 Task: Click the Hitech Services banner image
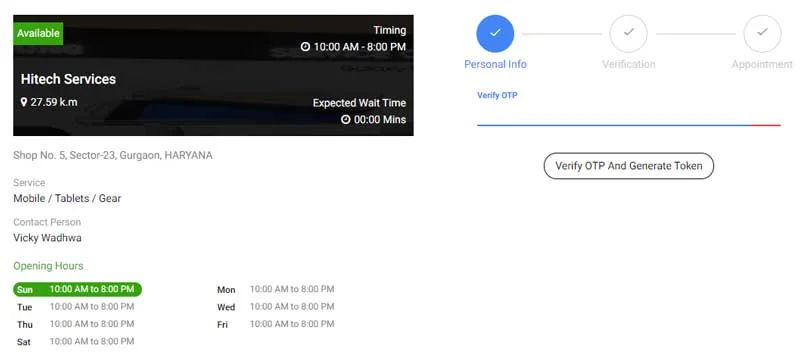click(213, 75)
